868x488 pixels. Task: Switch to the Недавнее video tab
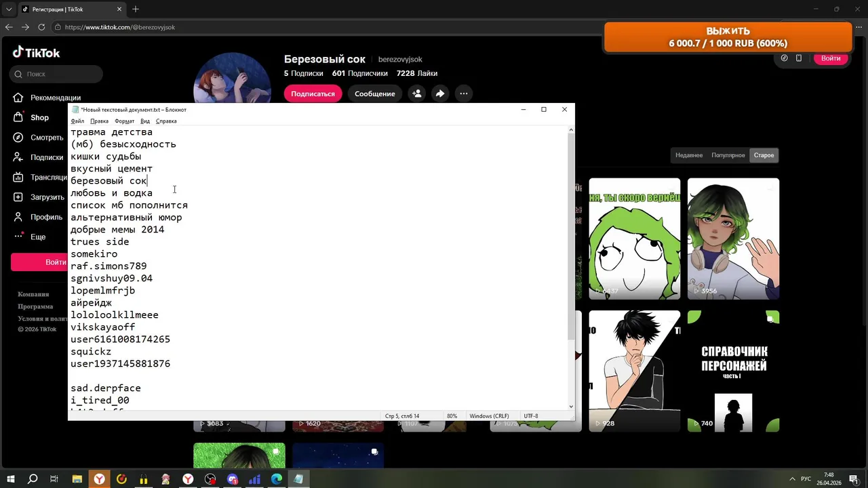pyautogui.click(x=689, y=155)
